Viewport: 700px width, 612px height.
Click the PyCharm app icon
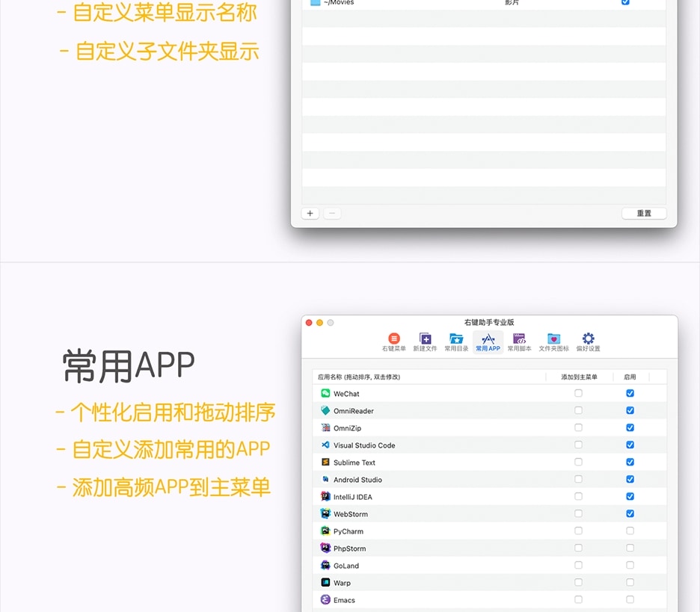point(325,531)
